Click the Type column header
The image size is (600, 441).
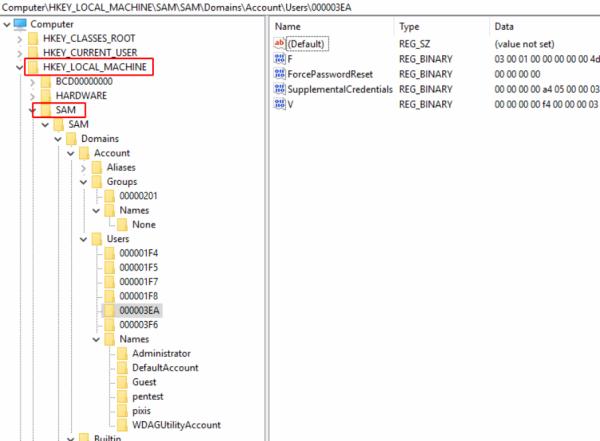tap(410, 25)
